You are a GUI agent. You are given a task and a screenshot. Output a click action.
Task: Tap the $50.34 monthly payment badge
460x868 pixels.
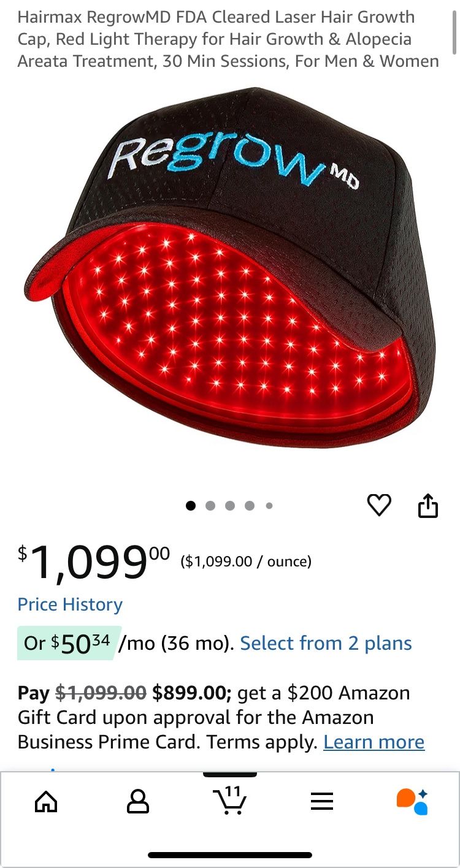pyautogui.click(x=69, y=642)
